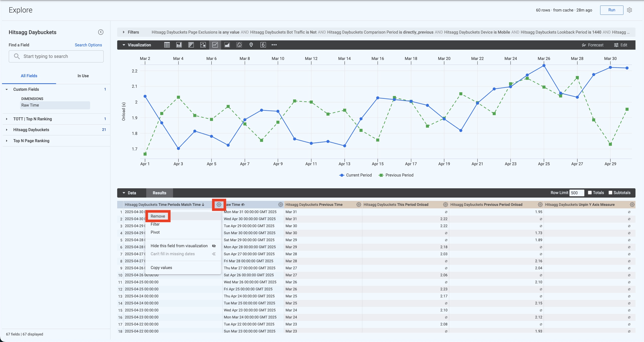Click the Forecast button label
Viewport: 644px width, 342px height.
click(x=596, y=45)
